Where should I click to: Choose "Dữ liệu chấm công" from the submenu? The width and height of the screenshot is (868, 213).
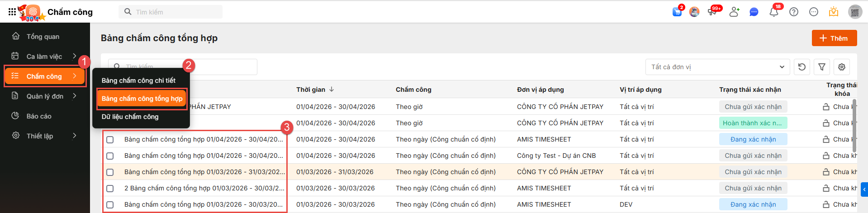tap(130, 117)
